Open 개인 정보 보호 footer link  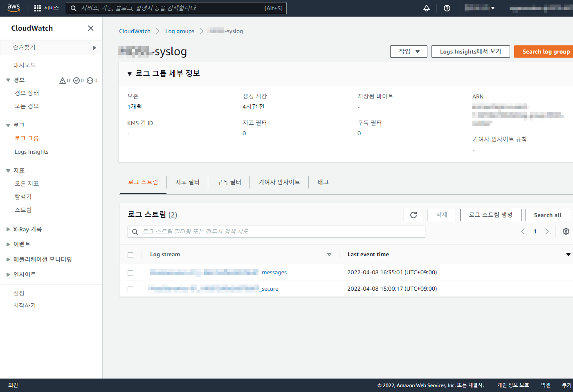click(x=513, y=385)
